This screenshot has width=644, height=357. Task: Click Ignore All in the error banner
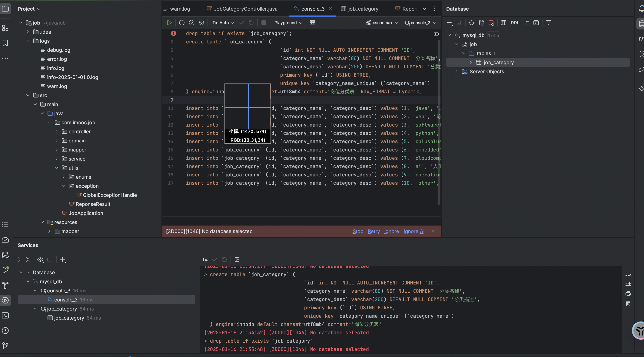point(414,231)
